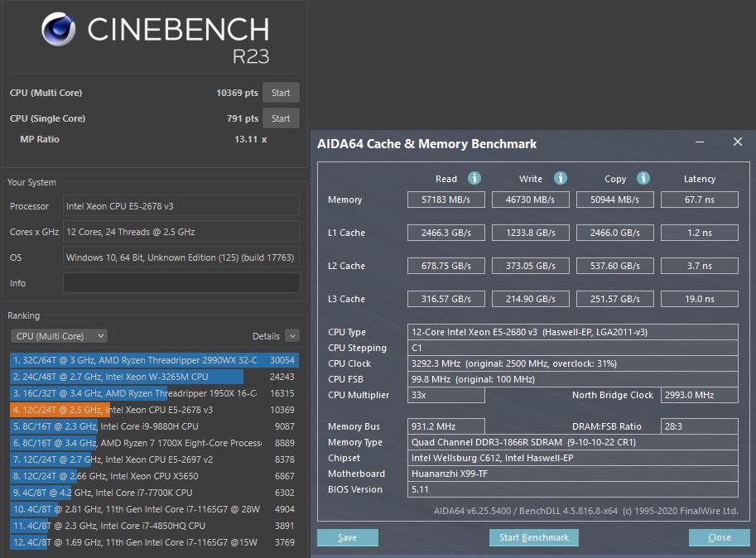Select ranking row Core i9-9880H
Screen dimensions: 756x558
coord(154,426)
